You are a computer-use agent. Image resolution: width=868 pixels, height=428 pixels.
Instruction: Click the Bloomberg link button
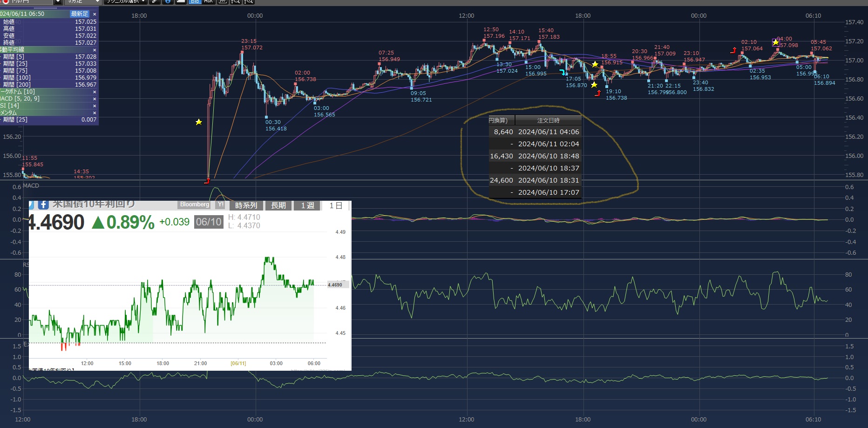(x=195, y=205)
